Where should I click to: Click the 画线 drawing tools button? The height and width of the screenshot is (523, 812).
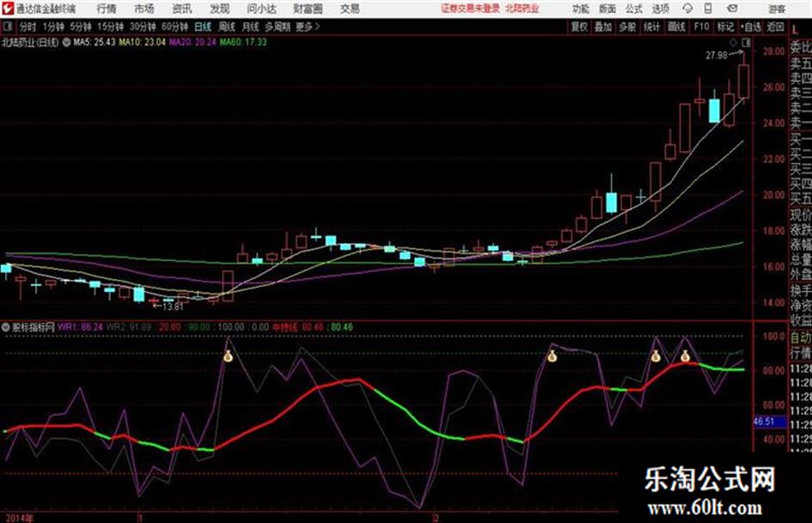[x=676, y=27]
